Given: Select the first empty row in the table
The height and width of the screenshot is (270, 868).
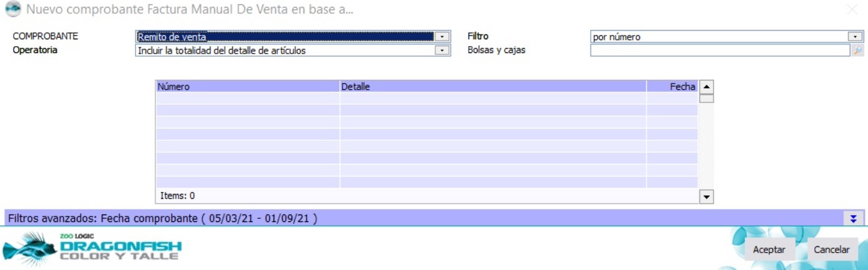Looking at the screenshot, I should (x=426, y=99).
